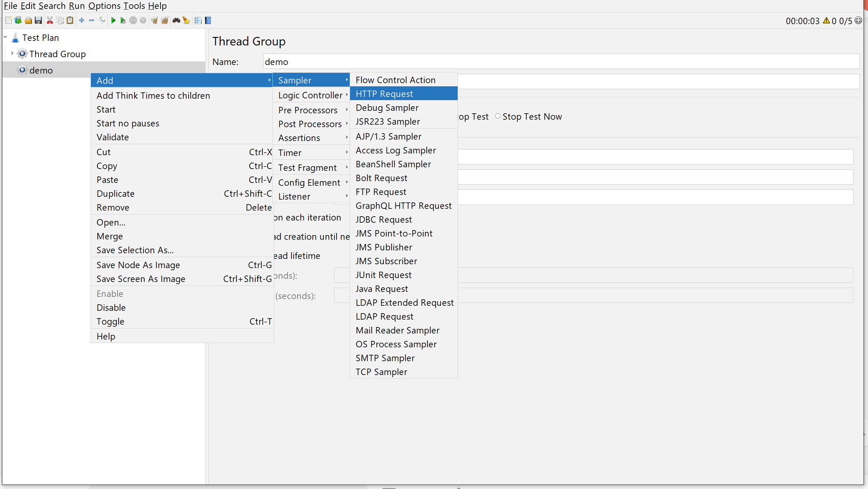Click the demo gear icon in tree
This screenshot has width=868, height=489.
point(22,70)
